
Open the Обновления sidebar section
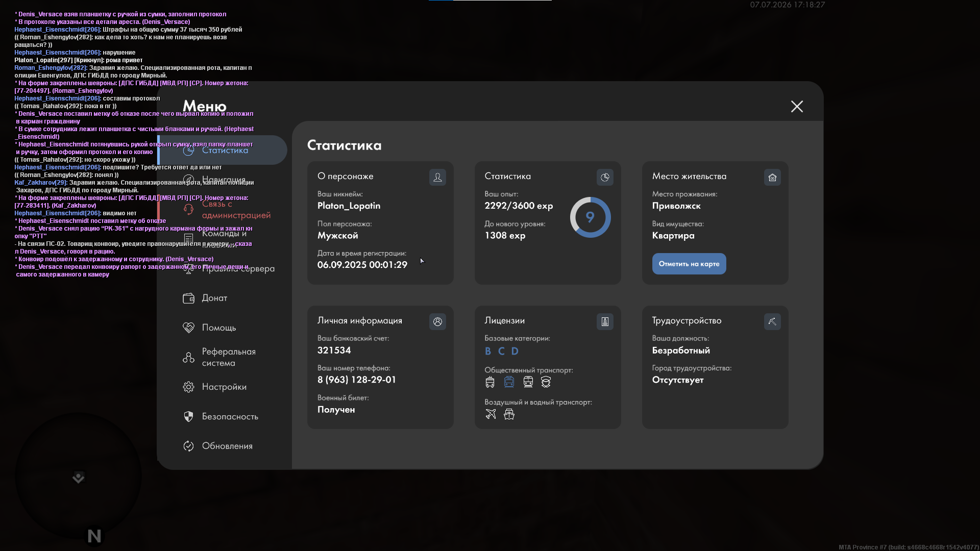pos(223,446)
